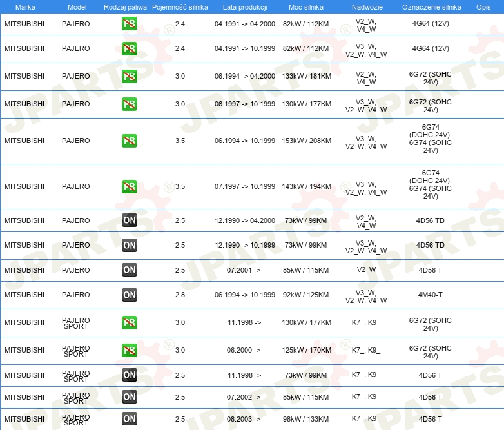Select diesel ON icon in the 07.2002 row
This screenshot has width=504, height=430.
click(129, 396)
